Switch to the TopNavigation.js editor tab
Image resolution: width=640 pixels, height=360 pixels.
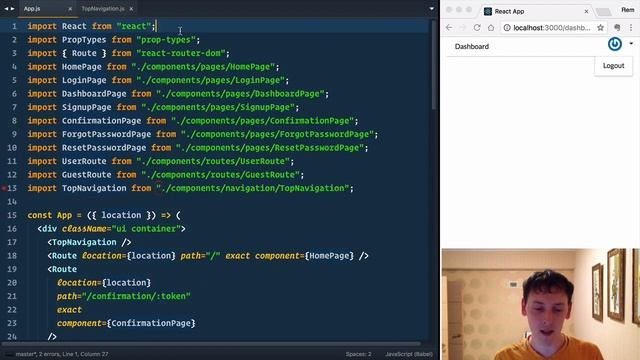pos(102,9)
